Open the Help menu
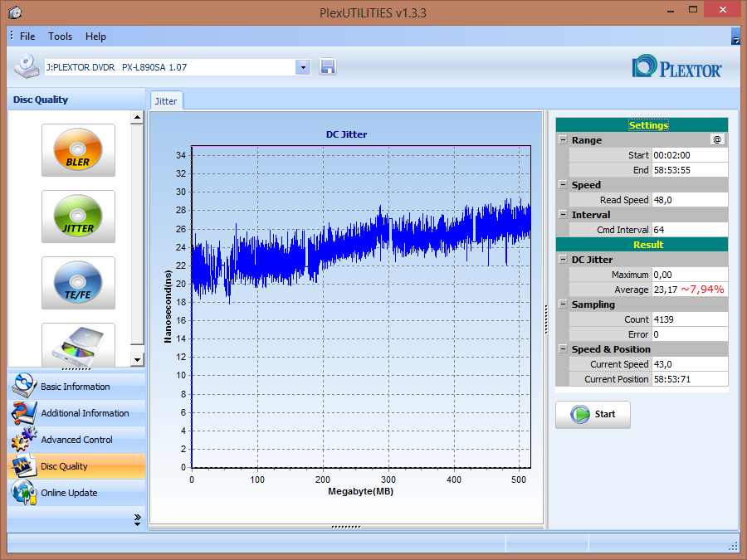The width and height of the screenshot is (747, 560). tap(95, 37)
